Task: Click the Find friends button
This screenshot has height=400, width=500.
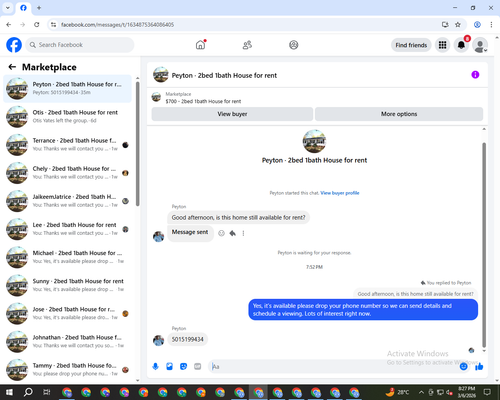Action: coord(411,45)
